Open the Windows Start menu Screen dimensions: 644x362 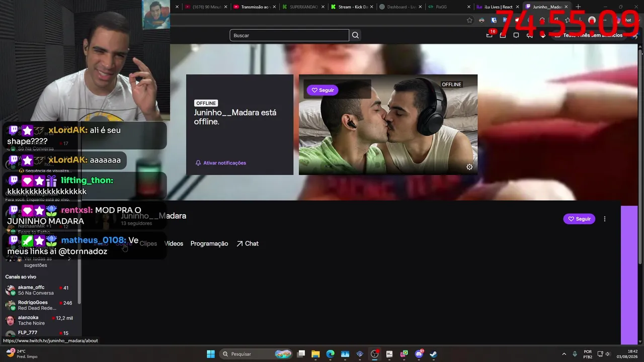tap(211, 354)
